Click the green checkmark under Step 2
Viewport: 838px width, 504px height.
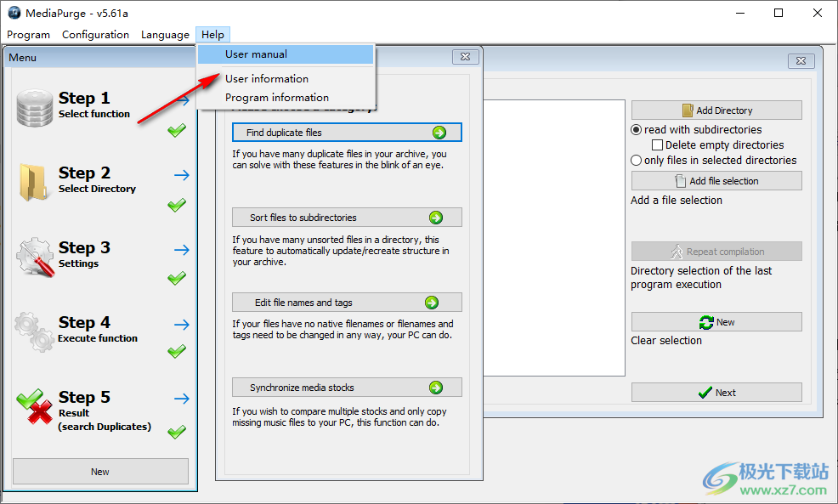point(177,205)
